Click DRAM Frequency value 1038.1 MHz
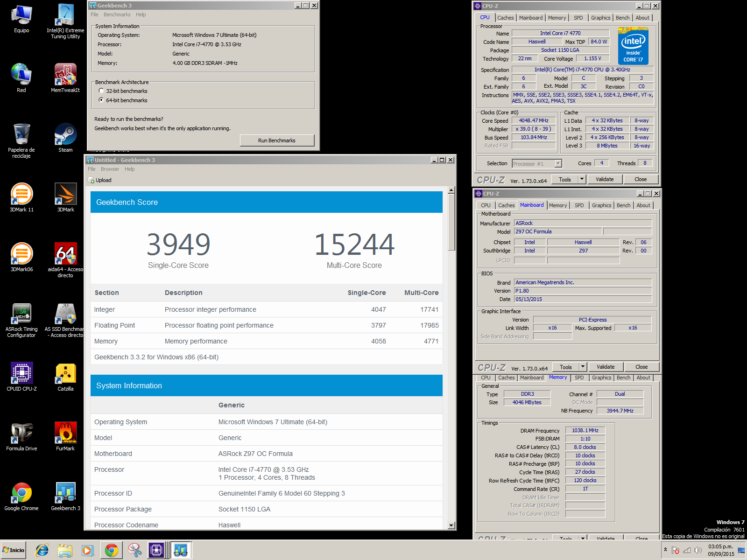 coord(585,430)
